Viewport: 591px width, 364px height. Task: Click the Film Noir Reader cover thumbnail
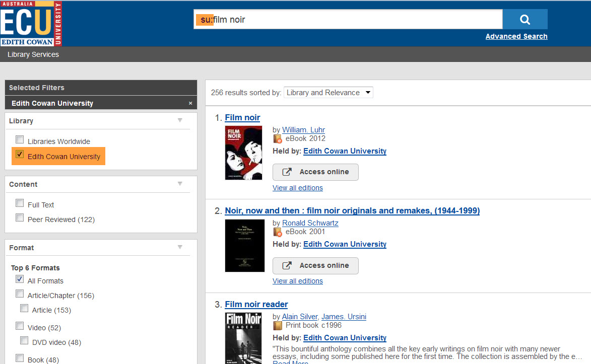[243, 338]
